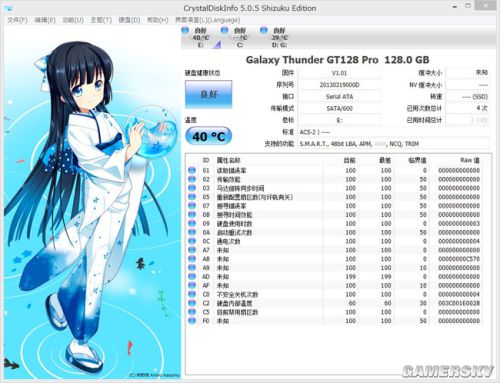Click the attribute name 硬盘使用时数
The width and height of the screenshot is (500, 383).
point(234,223)
